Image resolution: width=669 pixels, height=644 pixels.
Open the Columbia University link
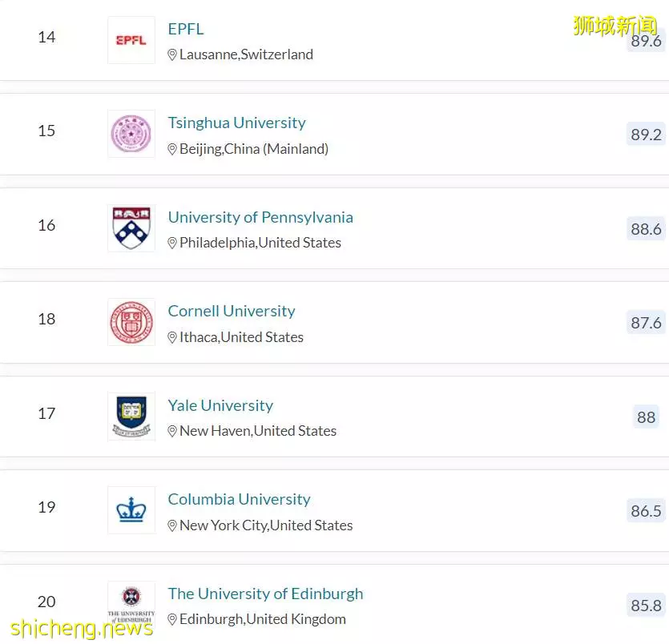pos(239,499)
